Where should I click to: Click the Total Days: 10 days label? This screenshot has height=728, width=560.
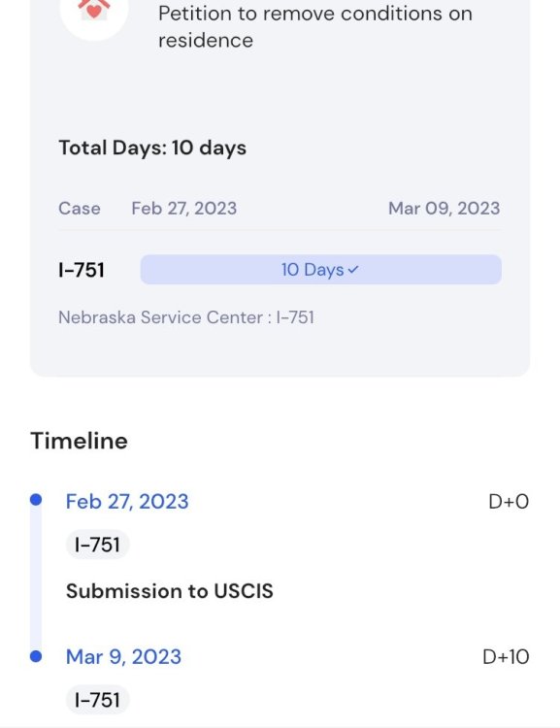[x=152, y=149]
